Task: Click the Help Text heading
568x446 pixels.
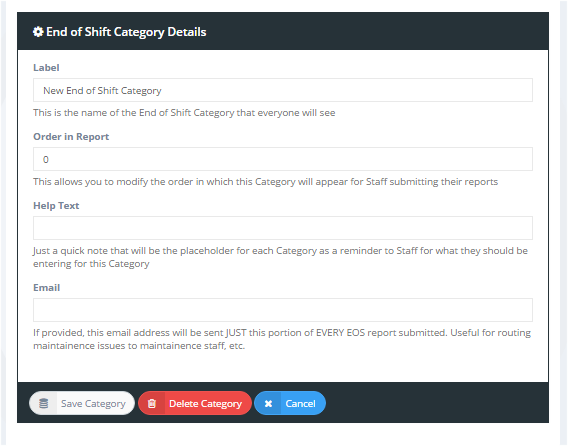Action: pyautogui.click(x=56, y=205)
